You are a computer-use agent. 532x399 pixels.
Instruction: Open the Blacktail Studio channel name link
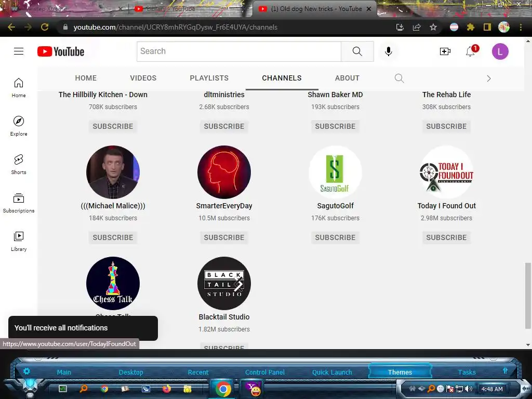pyautogui.click(x=224, y=317)
